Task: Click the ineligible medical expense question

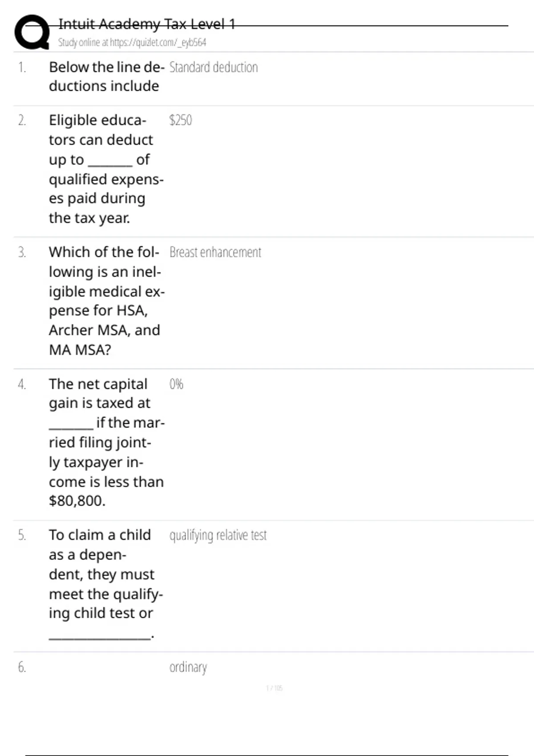Action: click(x=106, y=301)
